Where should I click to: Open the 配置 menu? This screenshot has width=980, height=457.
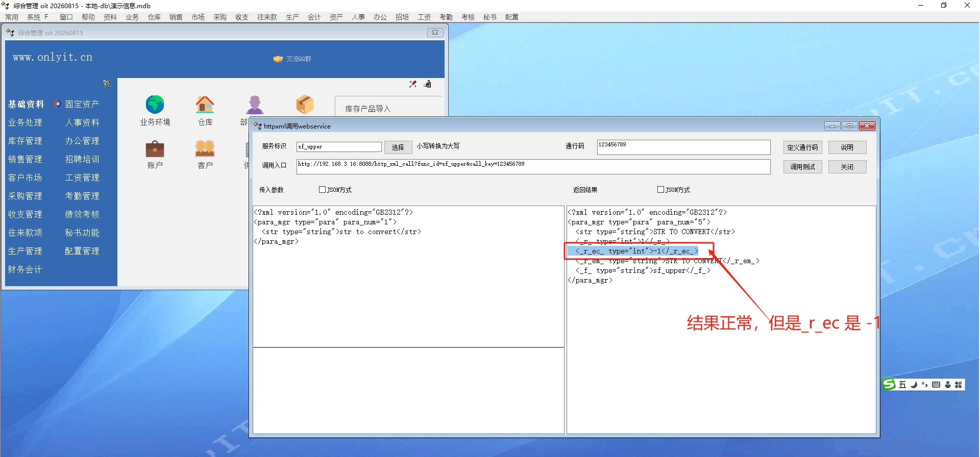(512, 17)
